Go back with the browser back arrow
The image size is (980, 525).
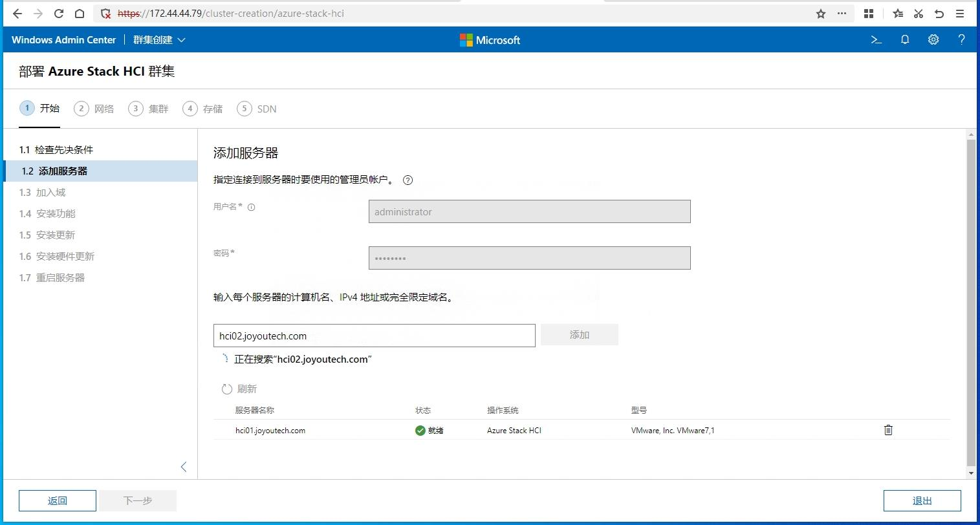tap(17, 14)
